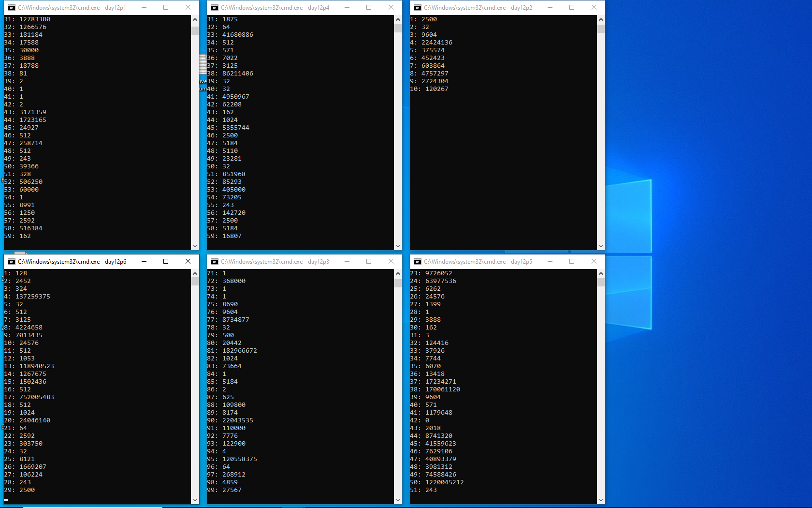Open the system menu icon of the day12p4 window
This screenshot has width=812, height=508.
(215, 8)
